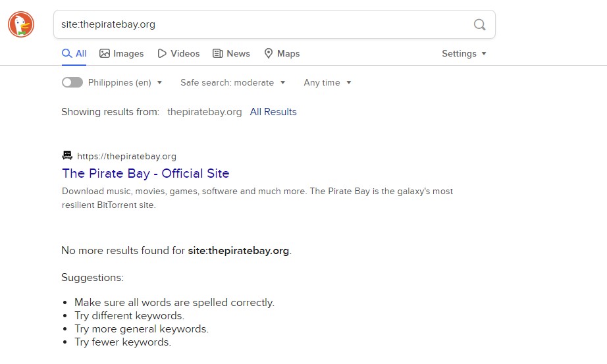
Task: Switch to the Videos tab
Action: tap(178, 53)
